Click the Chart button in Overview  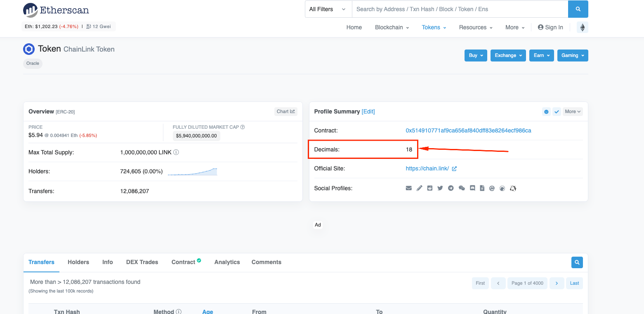pos(285,111)
